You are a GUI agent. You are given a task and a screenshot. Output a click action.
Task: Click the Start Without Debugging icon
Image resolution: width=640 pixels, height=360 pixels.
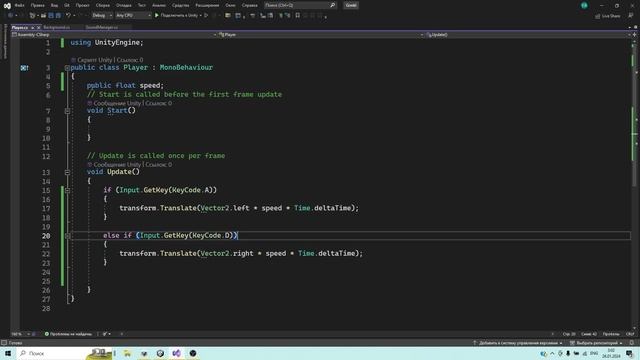(206, 16)
